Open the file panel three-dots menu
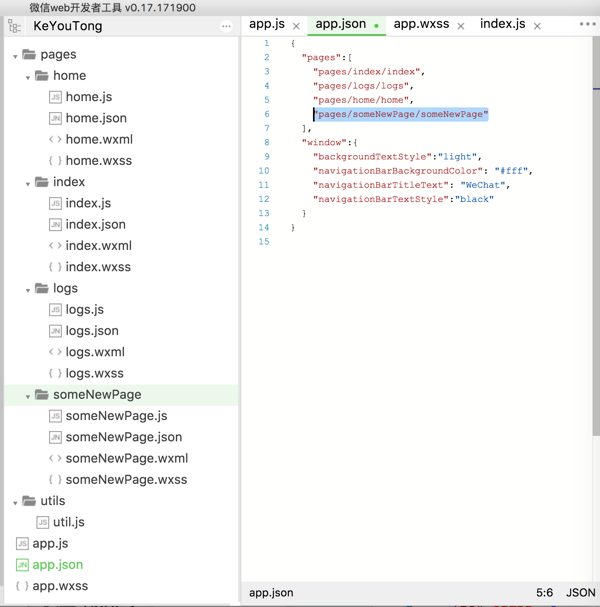 (226, 26)
